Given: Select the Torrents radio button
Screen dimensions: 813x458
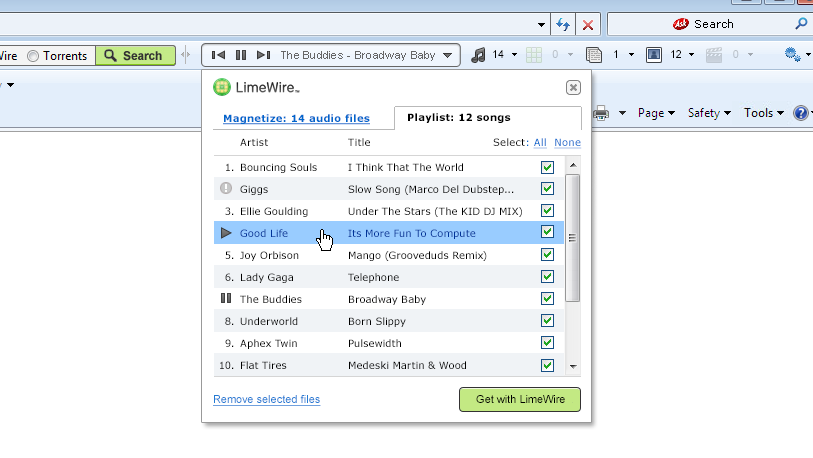Looking at the screenshot, I should [x=33, y=56].
